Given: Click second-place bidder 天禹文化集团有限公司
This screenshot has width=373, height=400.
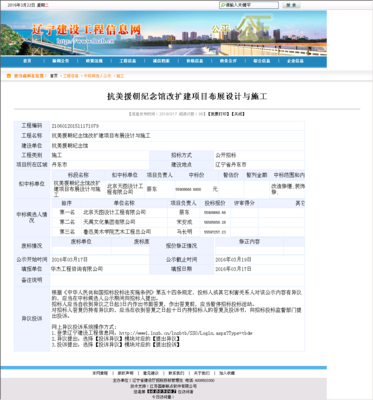Looking at the screenshot, I should 109,222.
